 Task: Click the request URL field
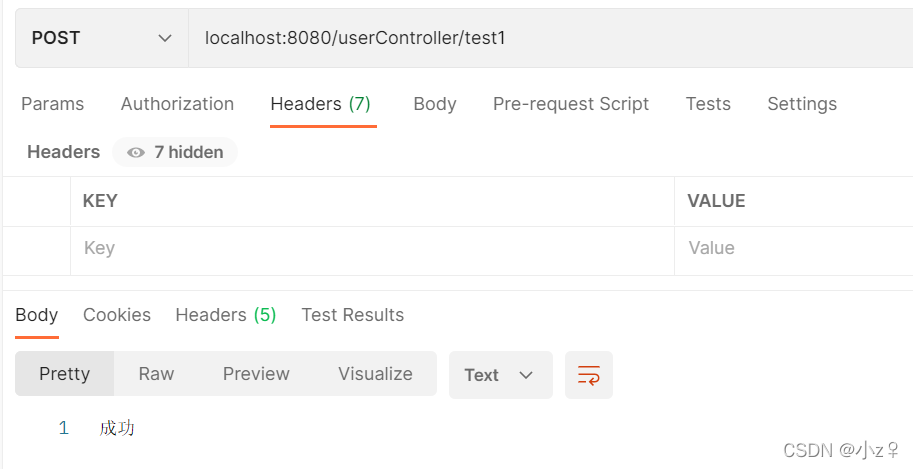(x=550, y=38)
